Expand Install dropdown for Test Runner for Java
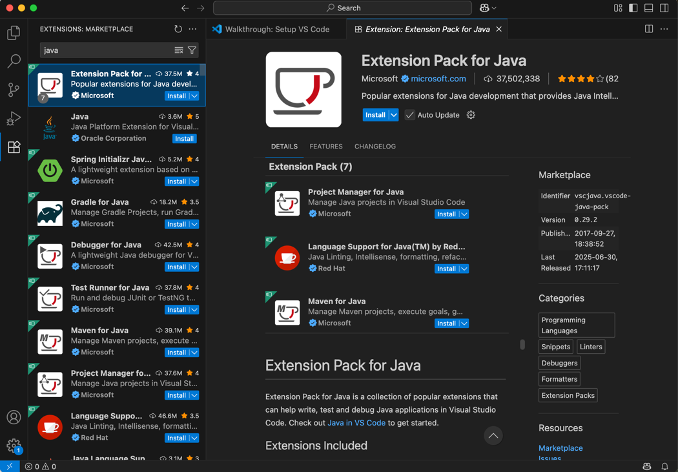 pos(195,310)
